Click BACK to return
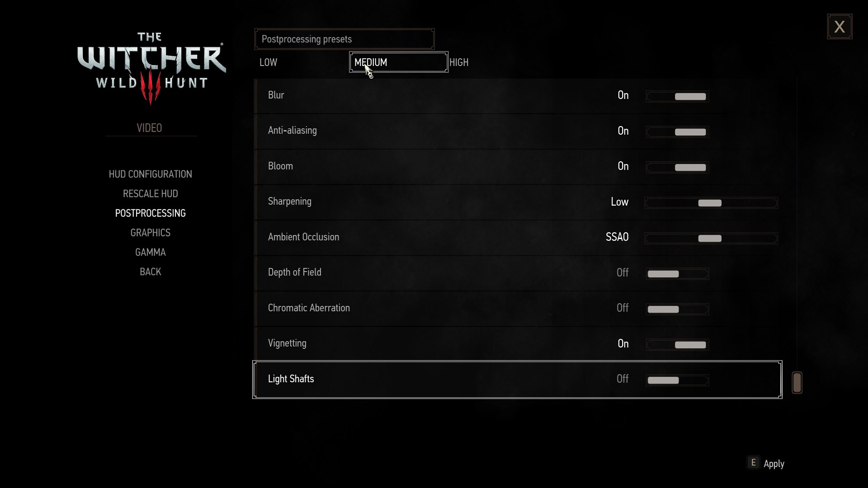 click(151, 272)
